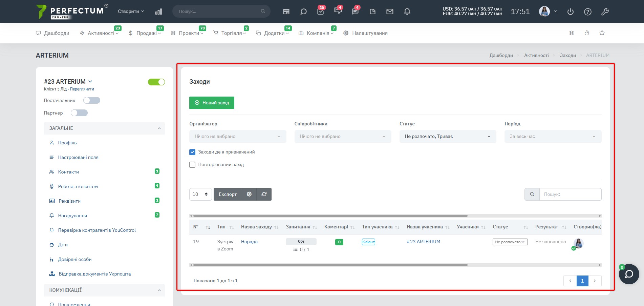Open the Період dropdown

pos(553,137)
